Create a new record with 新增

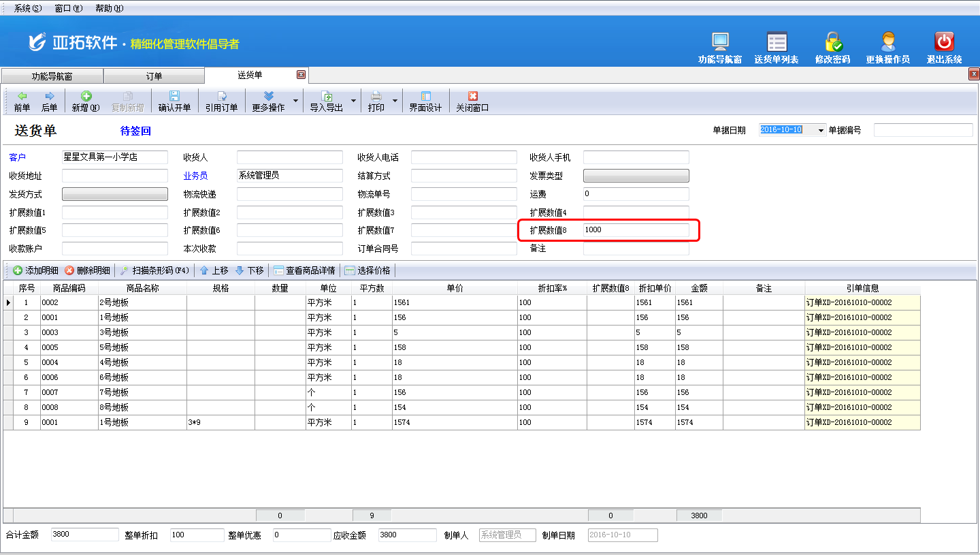point(86,101)
